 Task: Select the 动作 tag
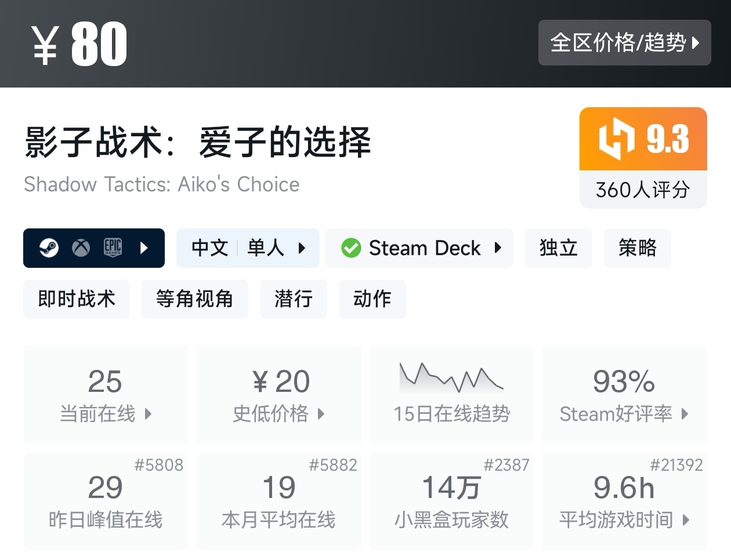point(372,299)
